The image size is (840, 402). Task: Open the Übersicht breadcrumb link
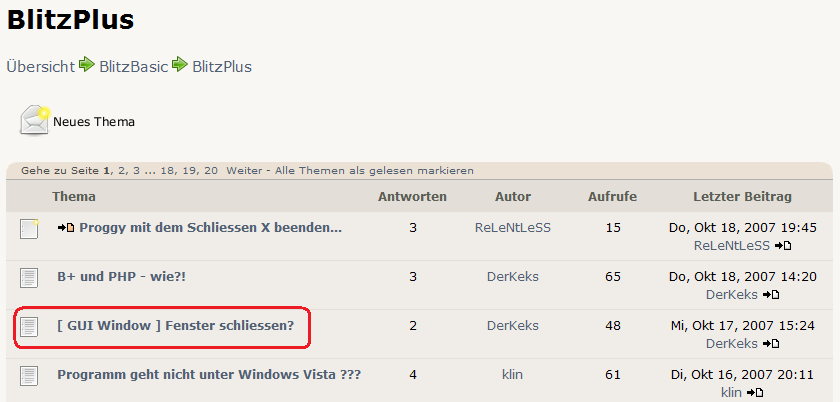41,67
